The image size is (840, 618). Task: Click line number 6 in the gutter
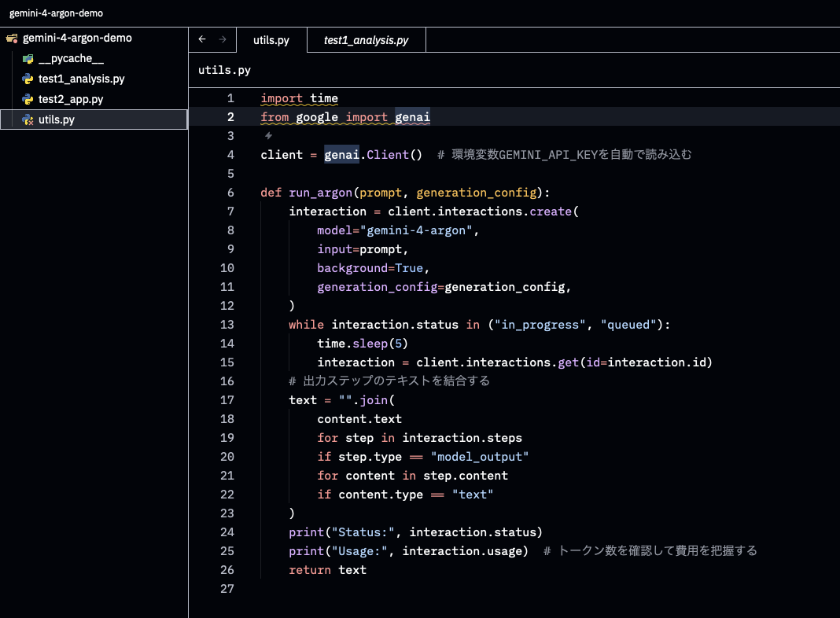pos(230,193)
